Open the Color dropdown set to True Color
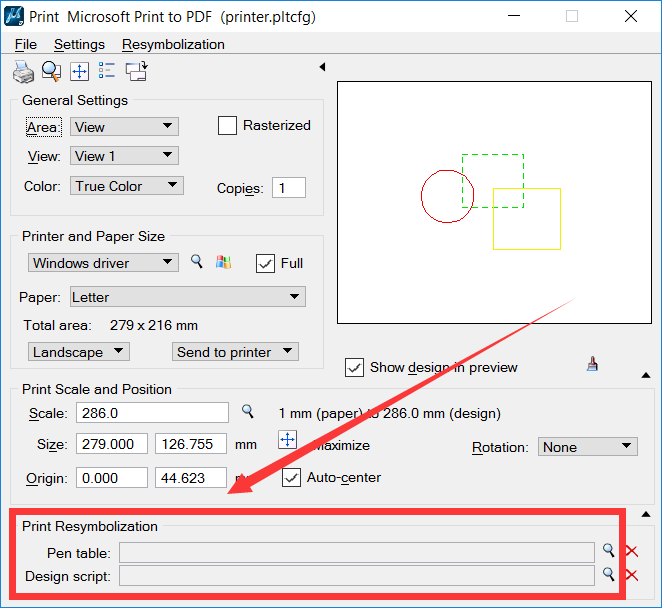 pyautogui.click(x=127, y=186)
